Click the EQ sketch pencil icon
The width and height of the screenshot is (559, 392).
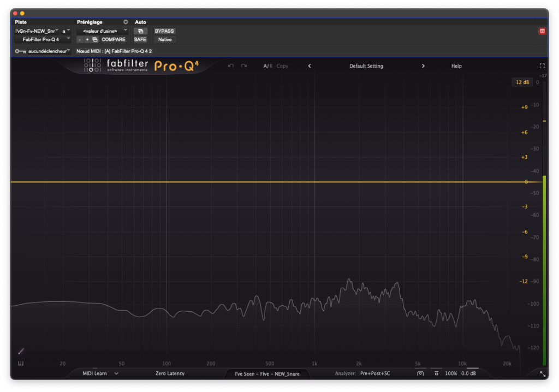[x=21, y=352]
